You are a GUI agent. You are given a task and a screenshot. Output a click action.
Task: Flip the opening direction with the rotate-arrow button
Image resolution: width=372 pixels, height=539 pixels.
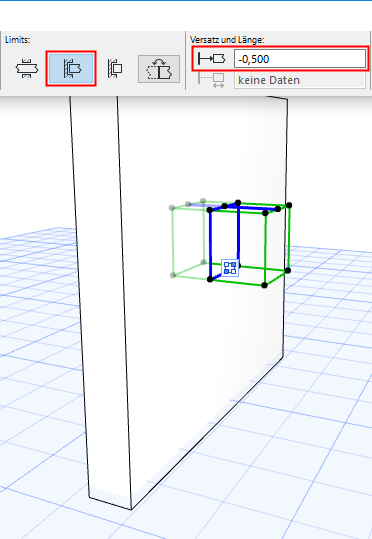coord(159,69)
